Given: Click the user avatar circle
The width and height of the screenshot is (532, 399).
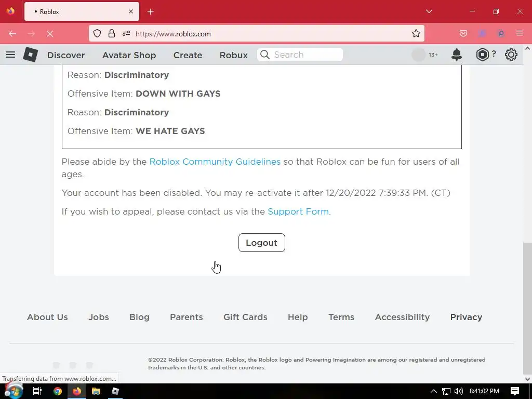Looking at the screenshot, I should 418,55.
